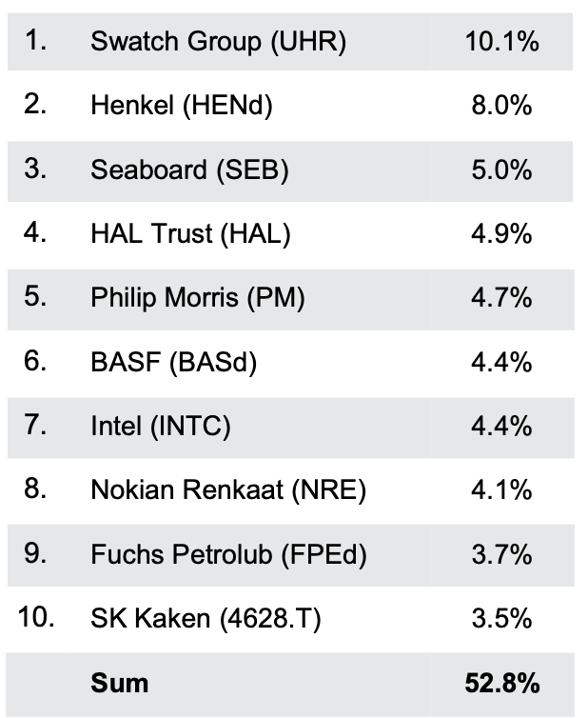588x718 pixels.
Task: Select the 10.1% weight for Swatch Group
Action: 501,41
